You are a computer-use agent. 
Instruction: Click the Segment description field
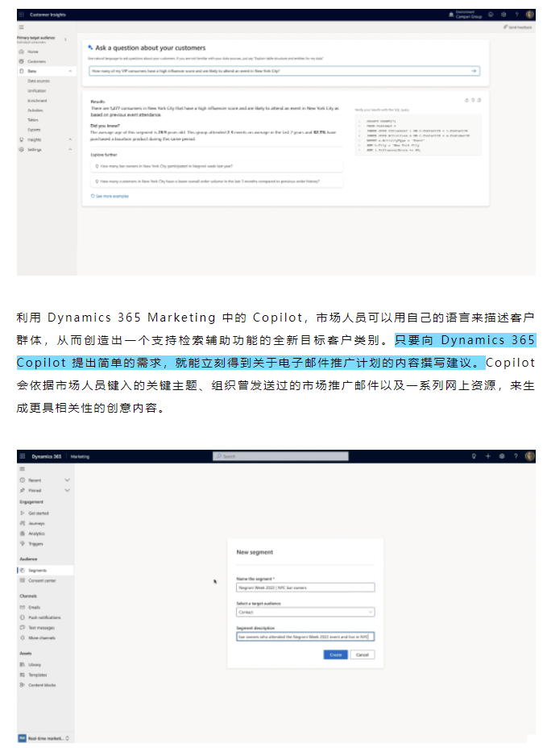[305, 637]
